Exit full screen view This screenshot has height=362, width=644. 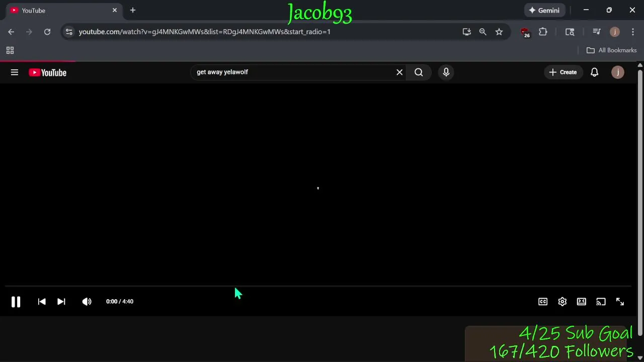pos(620,302)
